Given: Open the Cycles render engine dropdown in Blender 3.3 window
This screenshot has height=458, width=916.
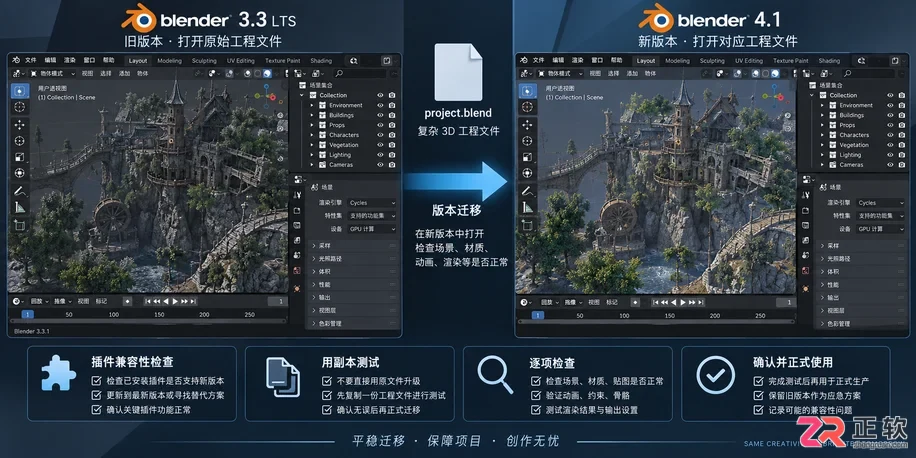Looking at the screenshot, I should 372,203.
